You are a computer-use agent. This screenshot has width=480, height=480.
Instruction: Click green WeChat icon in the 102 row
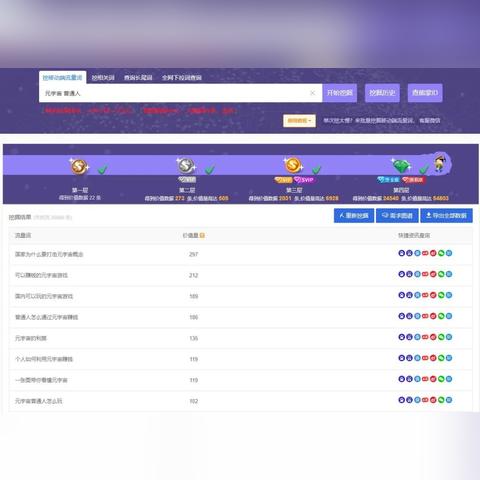click(x=441, y=400)
